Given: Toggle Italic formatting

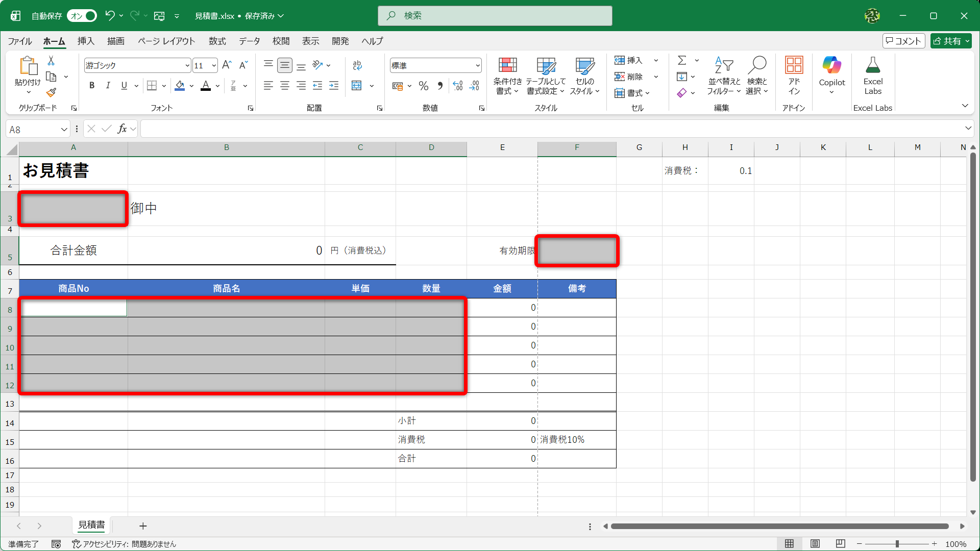Looking at the screenshot, I should coord(108,86).
